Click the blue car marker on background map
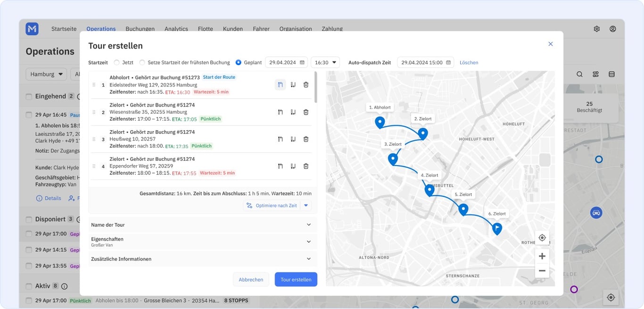Viewport: 644px width, 309px height. (596, 212)
